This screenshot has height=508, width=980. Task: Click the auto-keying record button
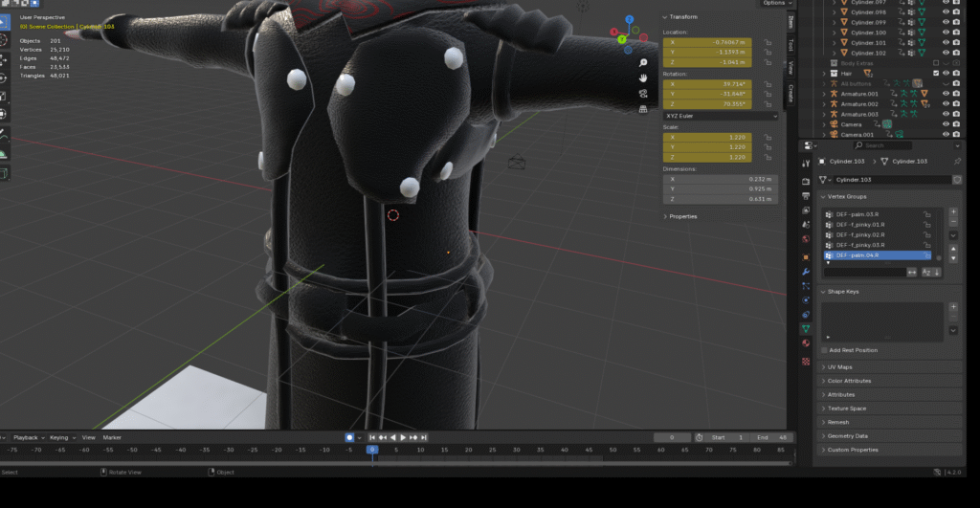coord(349,437)
